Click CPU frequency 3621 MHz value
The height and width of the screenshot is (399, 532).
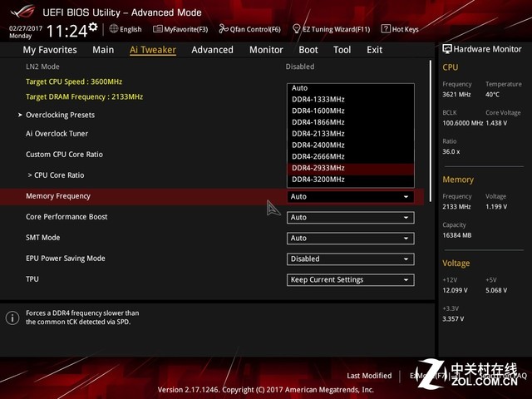tap(456, 94)
